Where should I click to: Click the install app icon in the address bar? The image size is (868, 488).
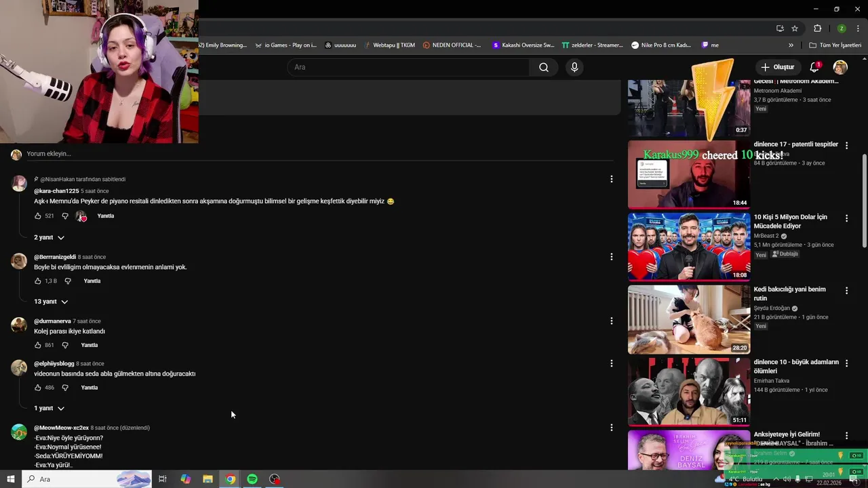(780, 28)
